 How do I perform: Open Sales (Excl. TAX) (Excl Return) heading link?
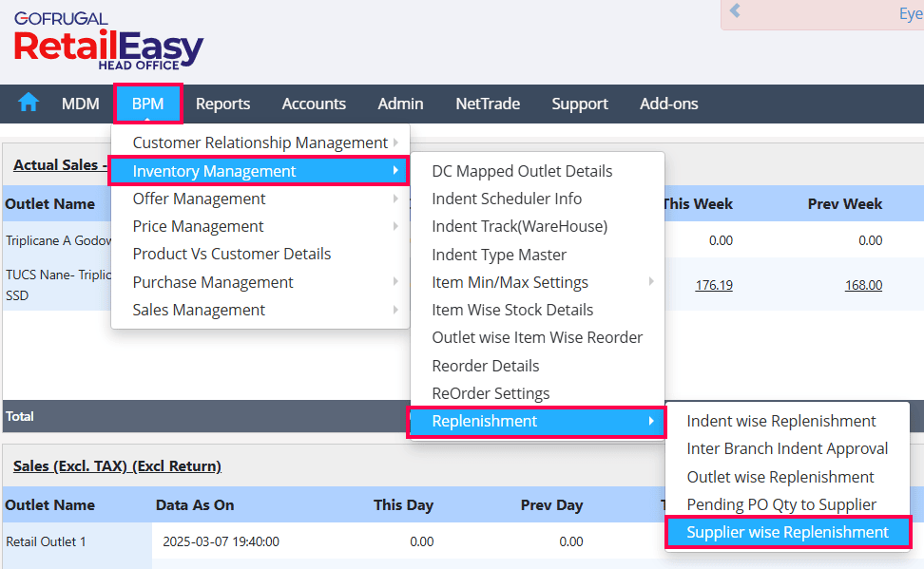pos(117,466)
